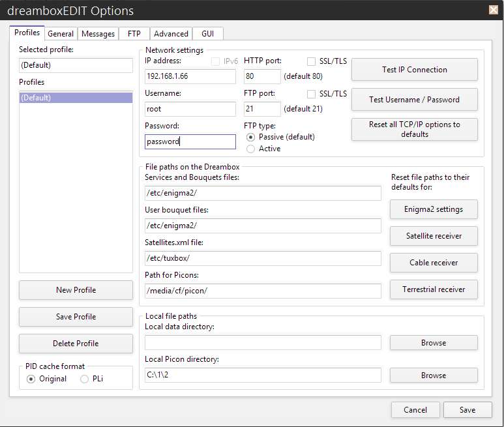
Task: Reset paths for Cable receiver
Action: coord(434,263)
